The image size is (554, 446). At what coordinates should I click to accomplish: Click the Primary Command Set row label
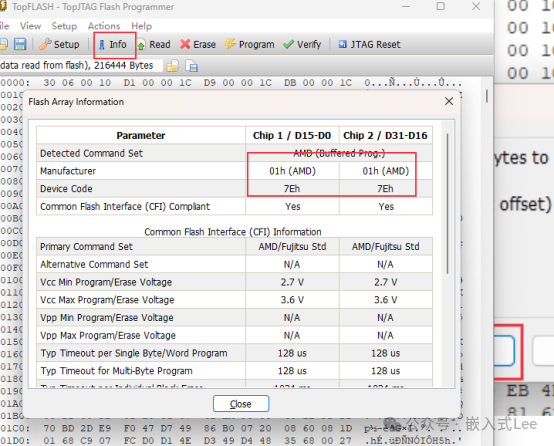(x=86, y=247)
